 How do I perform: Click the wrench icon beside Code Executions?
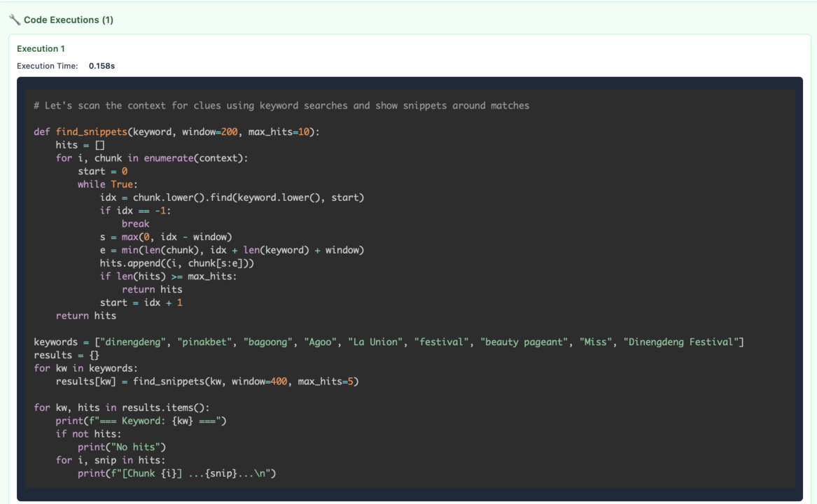click(x=15, y=20)
